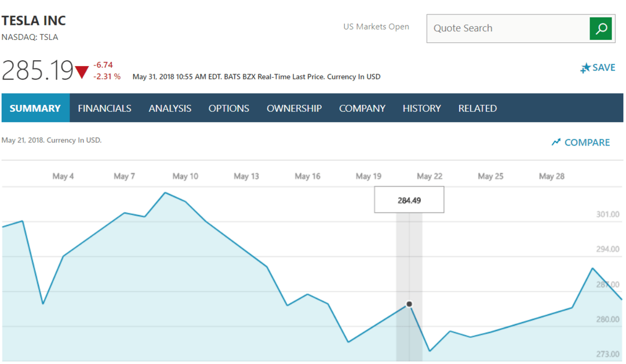Click the May 4 axis label
The width and height of the screenshot is (626, 364).
[63, 176]
